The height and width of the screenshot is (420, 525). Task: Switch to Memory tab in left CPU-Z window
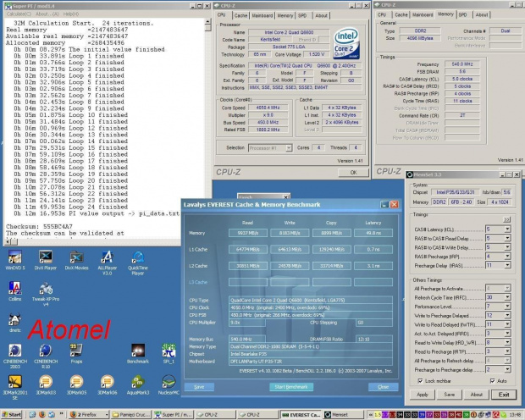tap(285, 15)
